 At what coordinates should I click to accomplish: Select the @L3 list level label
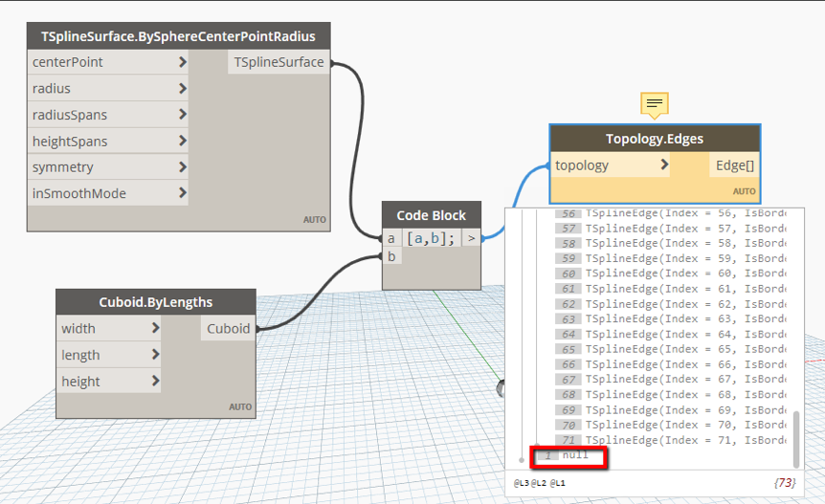tap(522, 482)
